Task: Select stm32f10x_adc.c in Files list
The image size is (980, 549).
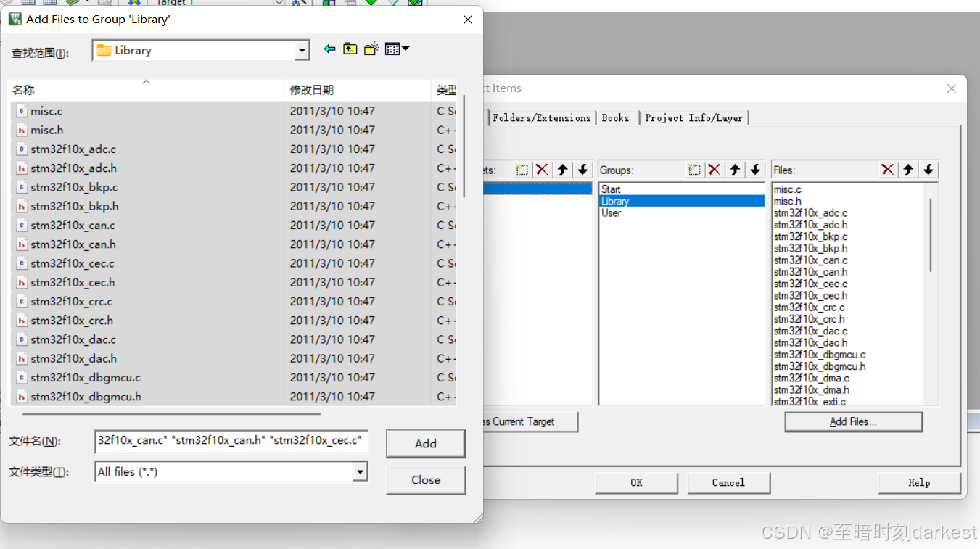Action: (x=810, y=213)
